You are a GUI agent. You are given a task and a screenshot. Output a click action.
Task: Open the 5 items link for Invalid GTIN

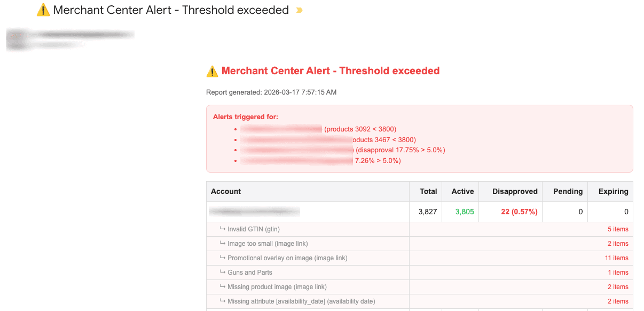point(618,229)
